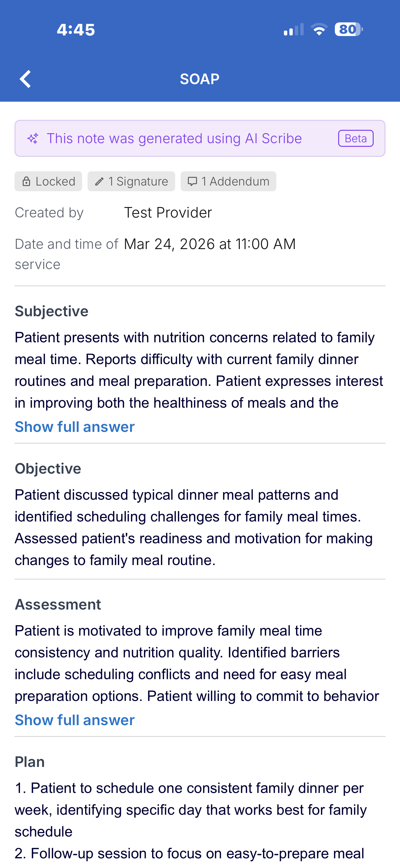Tap the cellular signal bars icon
400x868 pixels.
coord(294,29)
